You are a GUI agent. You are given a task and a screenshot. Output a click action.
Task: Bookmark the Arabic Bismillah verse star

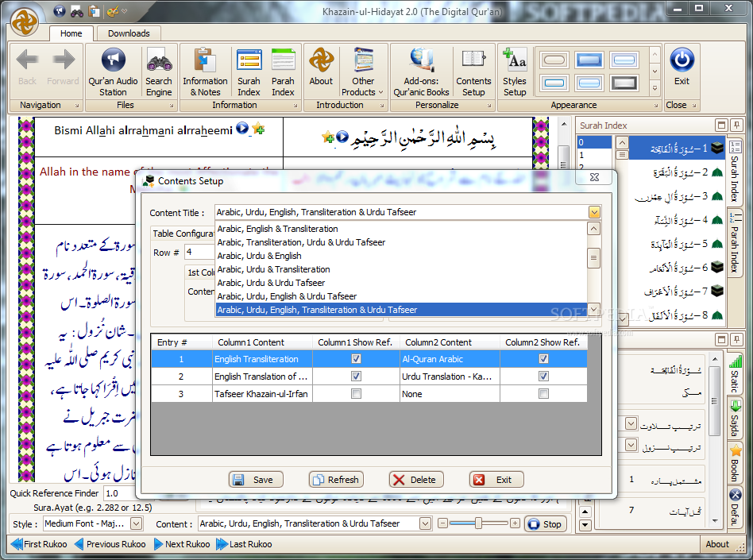(x=328, y=137)
